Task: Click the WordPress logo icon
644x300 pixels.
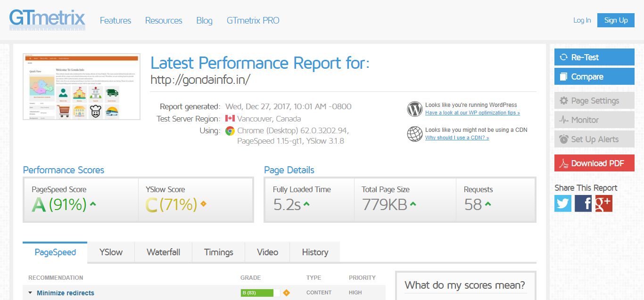Action: (415, 109)
